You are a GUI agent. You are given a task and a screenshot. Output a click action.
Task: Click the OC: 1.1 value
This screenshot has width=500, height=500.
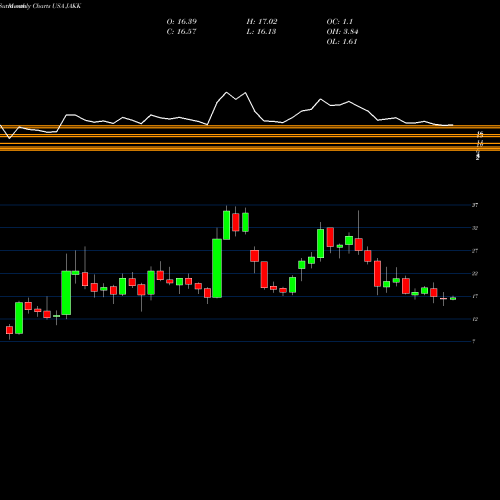coord(340,22)
